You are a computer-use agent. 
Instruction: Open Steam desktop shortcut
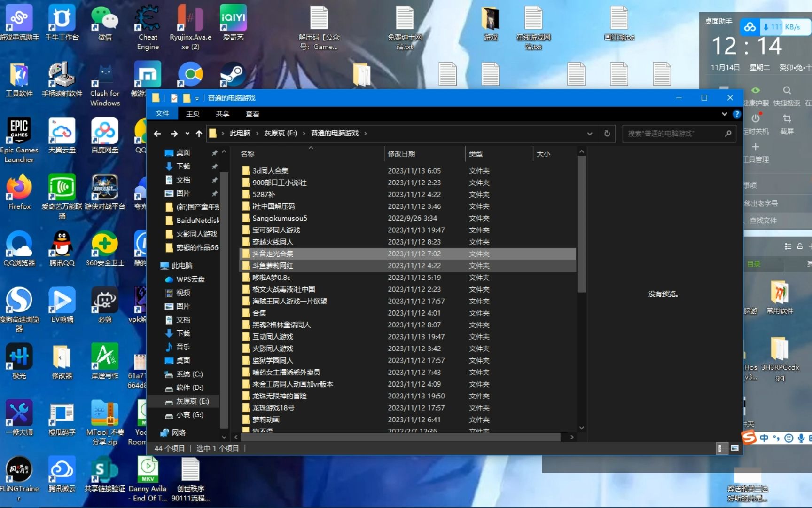[x=233, y=74]
